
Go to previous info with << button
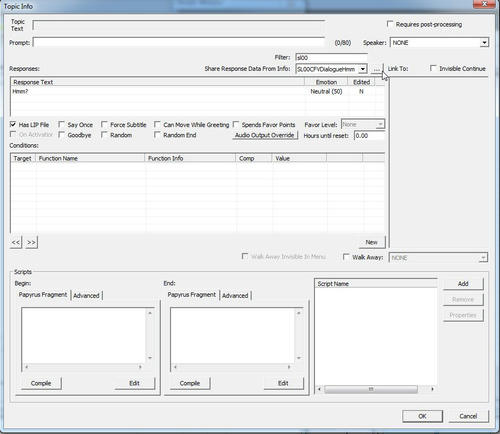pos(16,242)
